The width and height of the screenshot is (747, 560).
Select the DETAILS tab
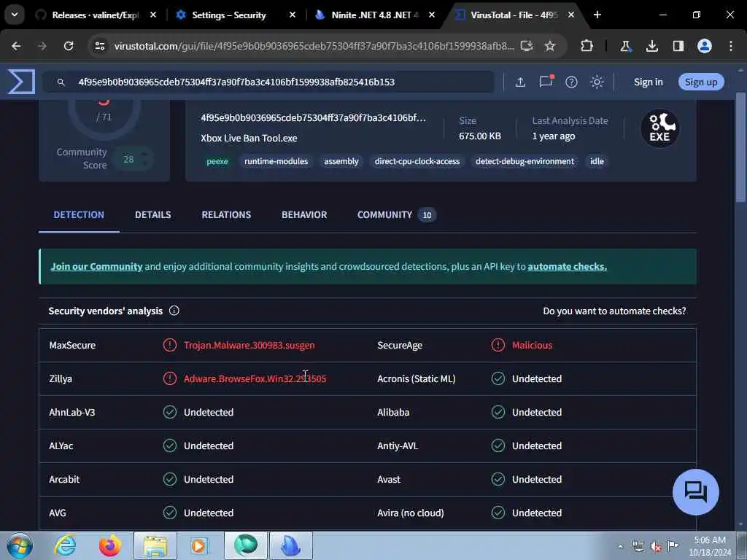coord(153,215)
